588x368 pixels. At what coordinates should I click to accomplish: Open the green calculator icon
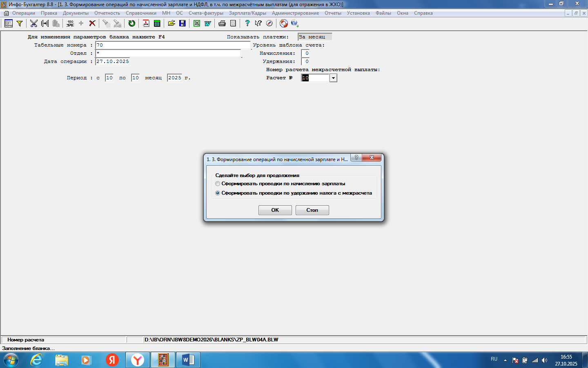(157, 23)
